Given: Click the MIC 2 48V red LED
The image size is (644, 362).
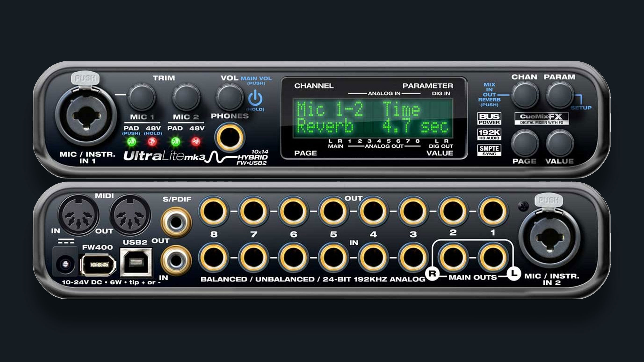Looking at the screenshot, I should click(x=196, y=141).
